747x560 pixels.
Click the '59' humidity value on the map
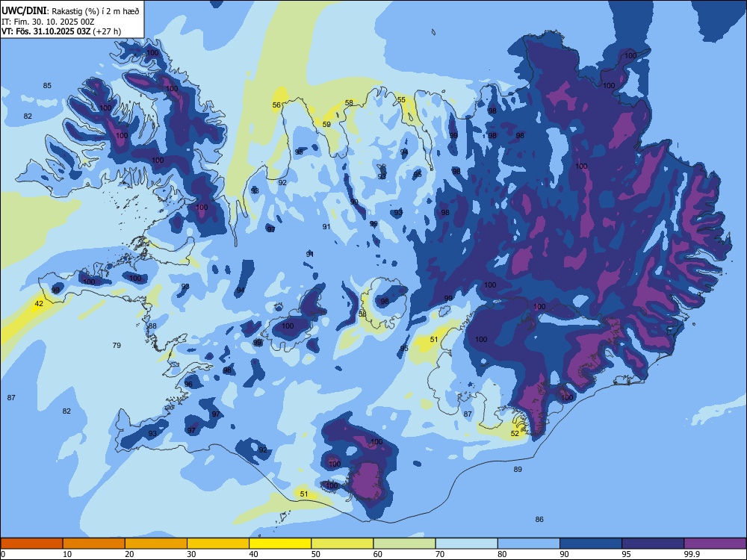pos(326,124)
